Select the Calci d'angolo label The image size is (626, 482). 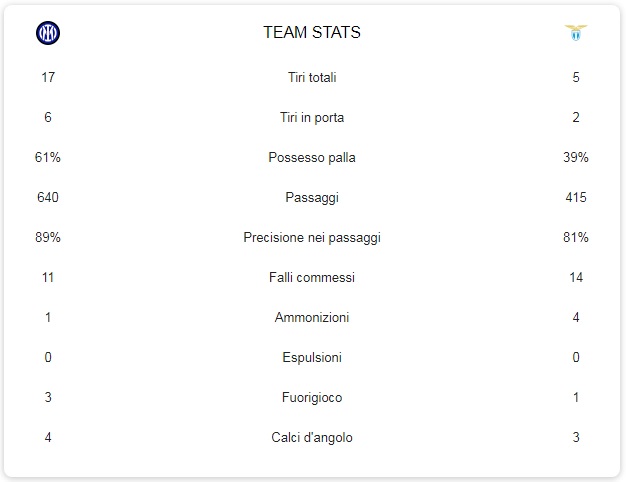(312, 437)
